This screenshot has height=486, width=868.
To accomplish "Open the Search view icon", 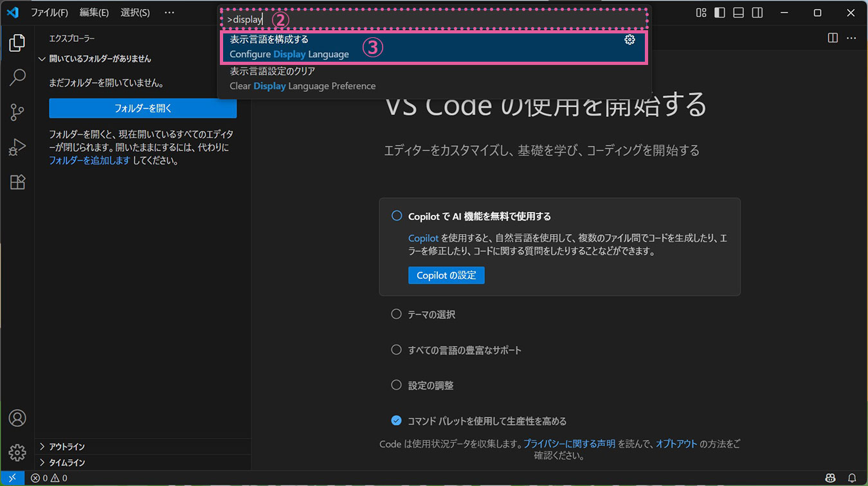I will pos(17,78).
